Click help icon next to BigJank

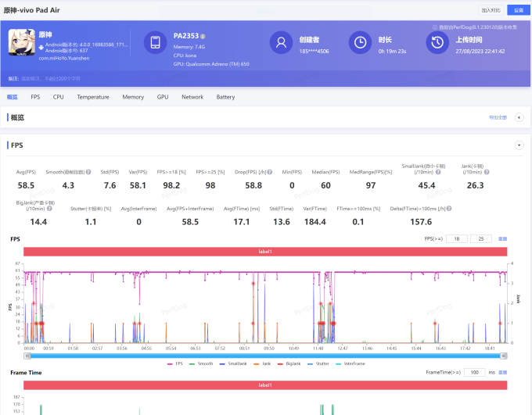[x=49, y=209]
